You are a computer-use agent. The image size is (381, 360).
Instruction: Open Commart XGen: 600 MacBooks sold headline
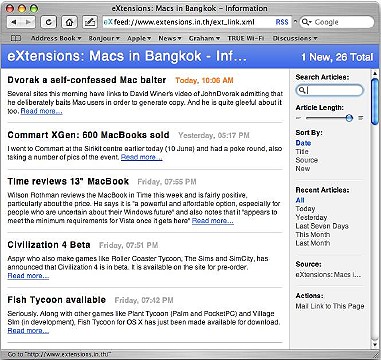(88, 135)
